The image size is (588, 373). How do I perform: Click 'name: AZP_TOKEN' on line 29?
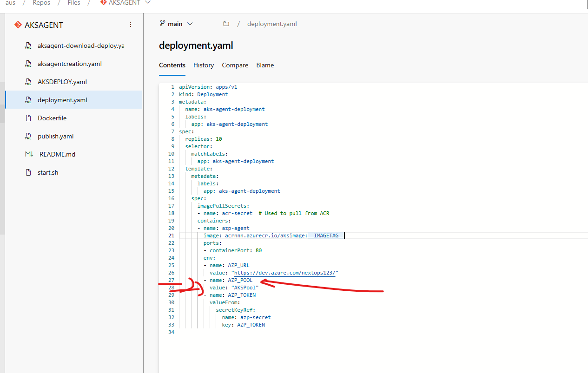(232, 295)
